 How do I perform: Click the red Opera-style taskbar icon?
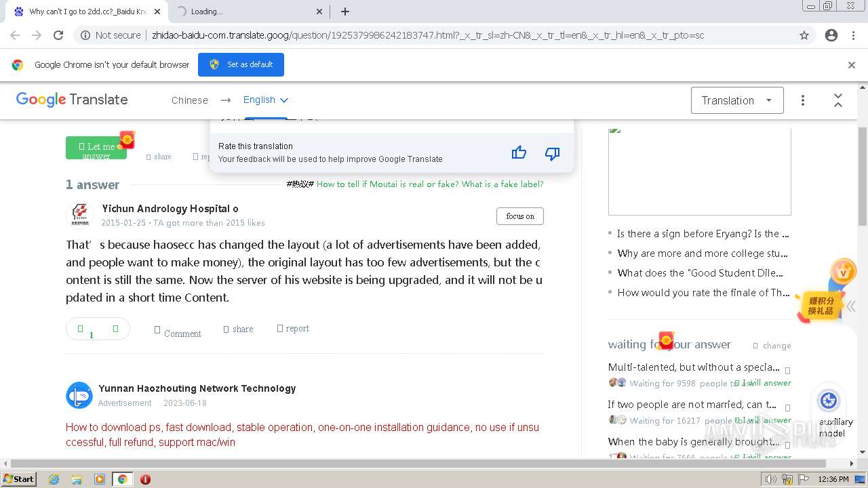pos(145,479)
